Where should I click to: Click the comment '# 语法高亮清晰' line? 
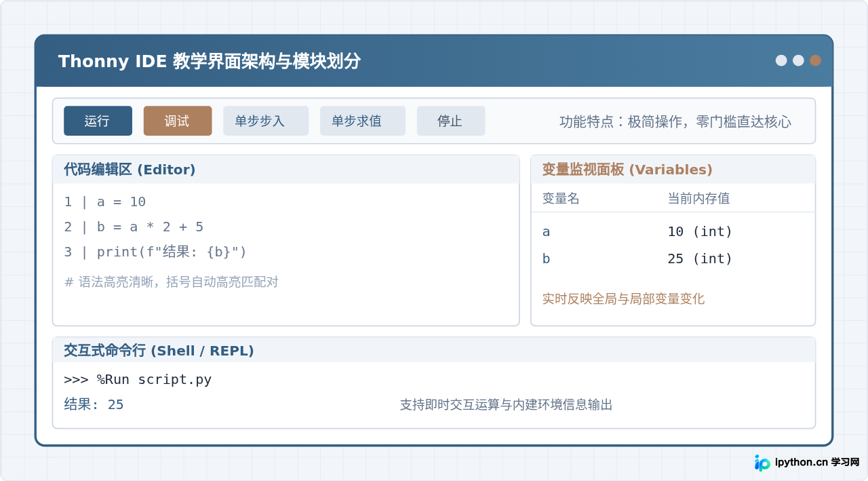click(x=172, y=282)
